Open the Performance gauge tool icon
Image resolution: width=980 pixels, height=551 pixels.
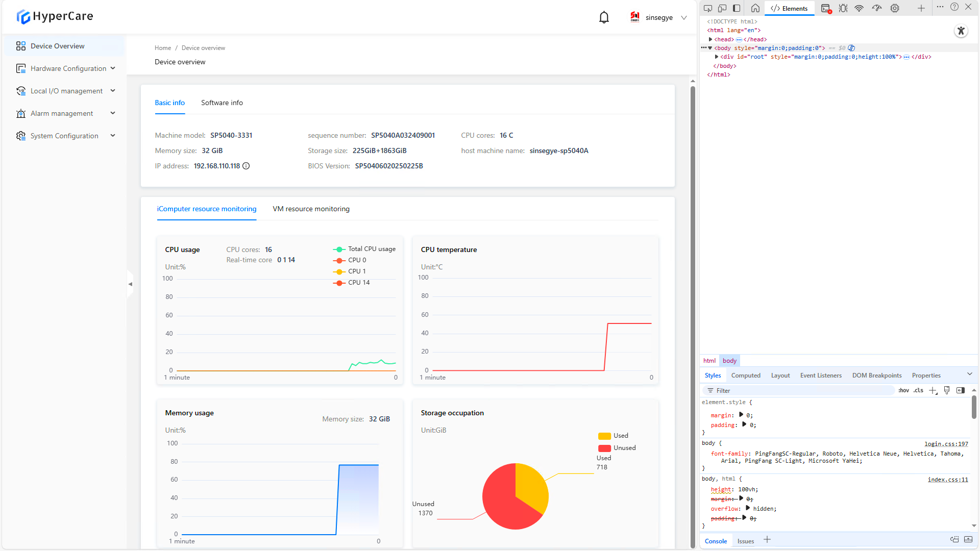click(x=877, y=8)
